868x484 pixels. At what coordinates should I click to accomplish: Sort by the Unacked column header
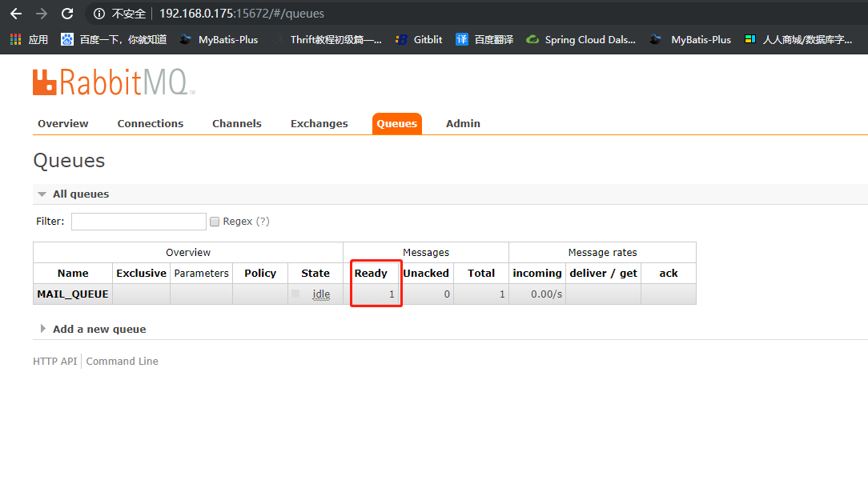[426, 274]
